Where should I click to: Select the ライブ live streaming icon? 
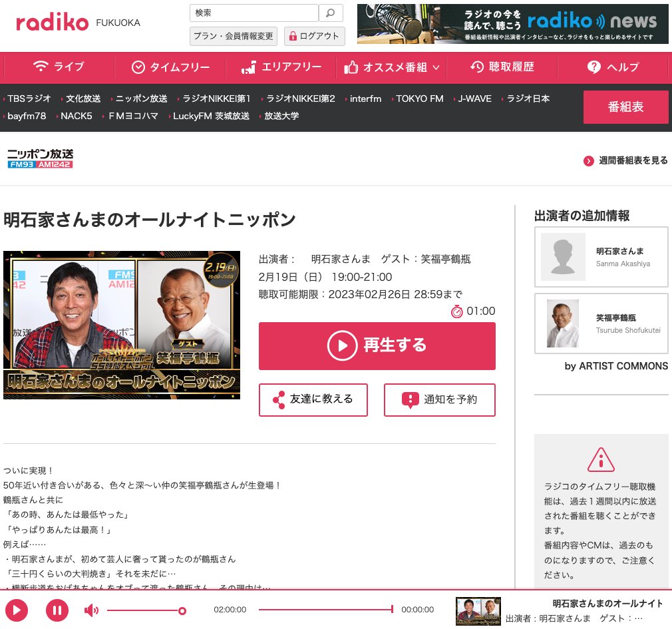41,67
